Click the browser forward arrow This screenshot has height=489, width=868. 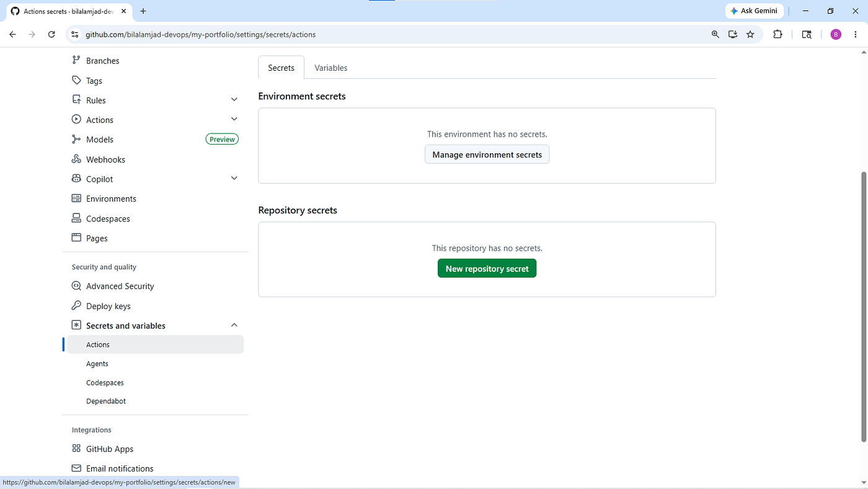tap(32, 35)
